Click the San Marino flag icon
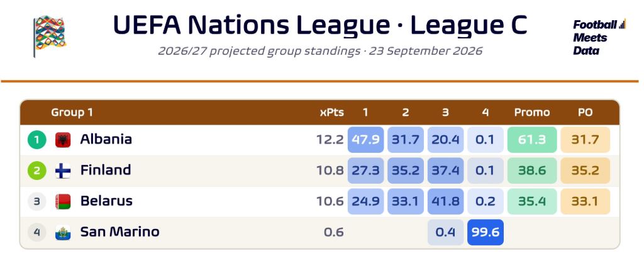 click(63, 233)
